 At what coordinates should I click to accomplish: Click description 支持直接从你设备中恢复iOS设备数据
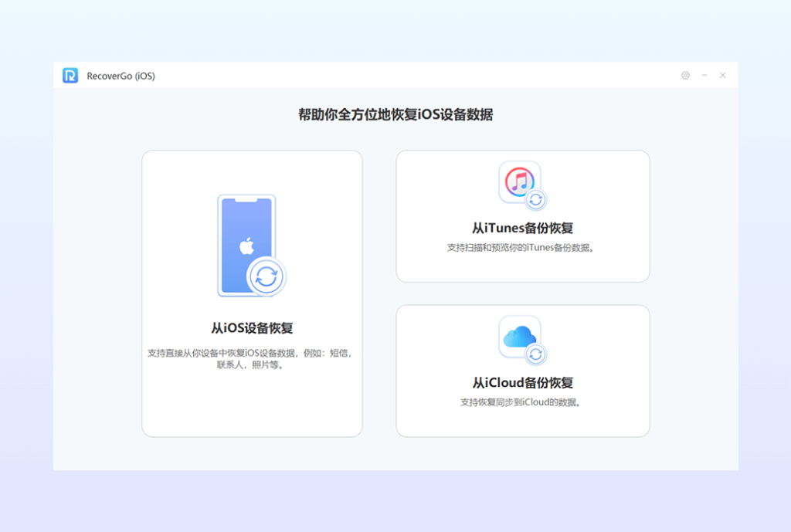(250, 358)
